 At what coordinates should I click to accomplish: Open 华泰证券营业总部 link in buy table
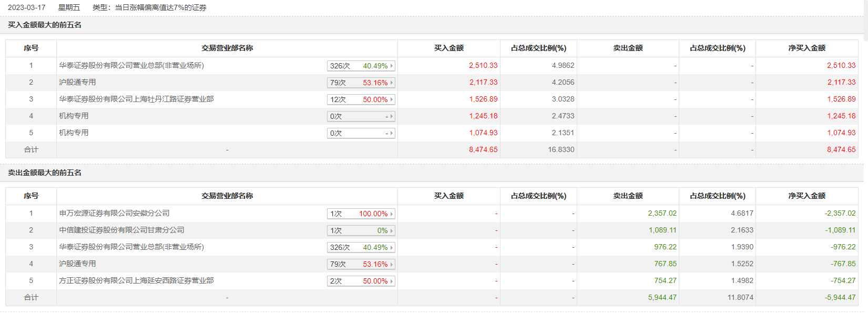131,66
